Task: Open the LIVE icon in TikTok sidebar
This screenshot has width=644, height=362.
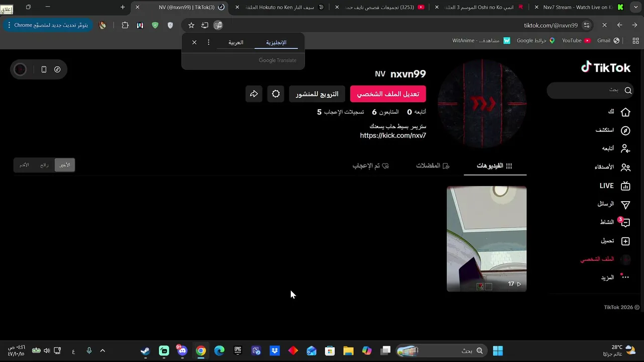Action: (625, 186)
